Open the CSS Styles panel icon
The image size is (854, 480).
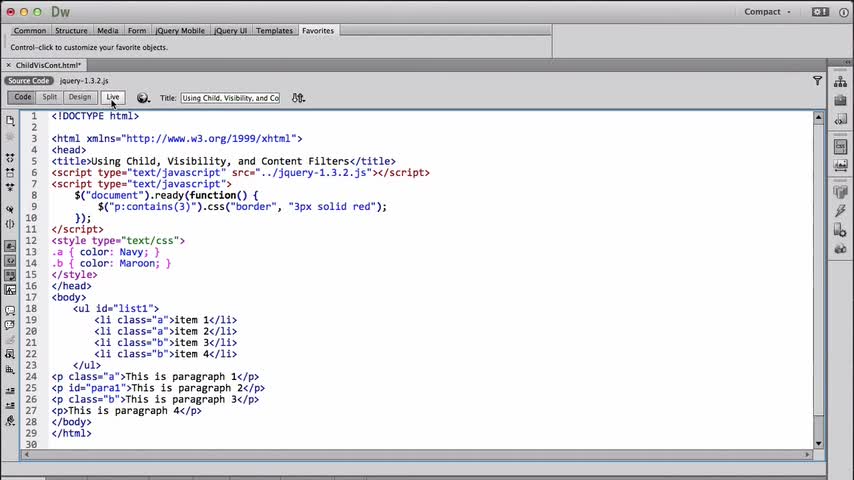[x=840, y=146]
